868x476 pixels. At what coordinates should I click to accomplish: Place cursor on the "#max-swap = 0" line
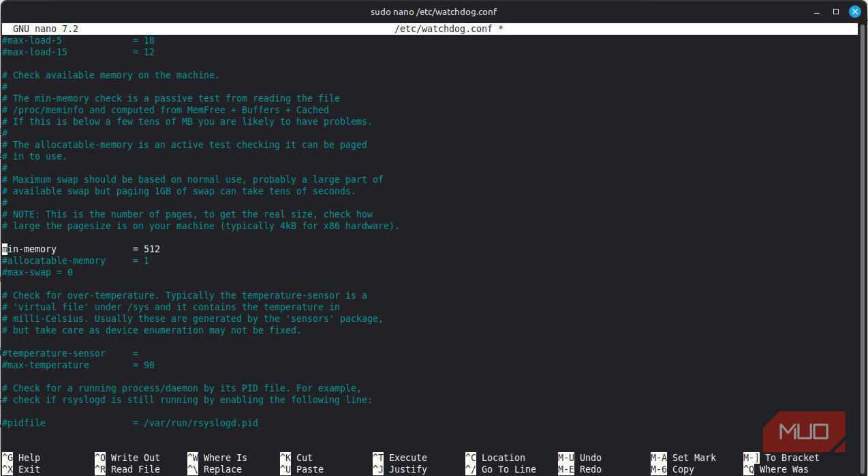pyautogui.click(x=37, y=272)
